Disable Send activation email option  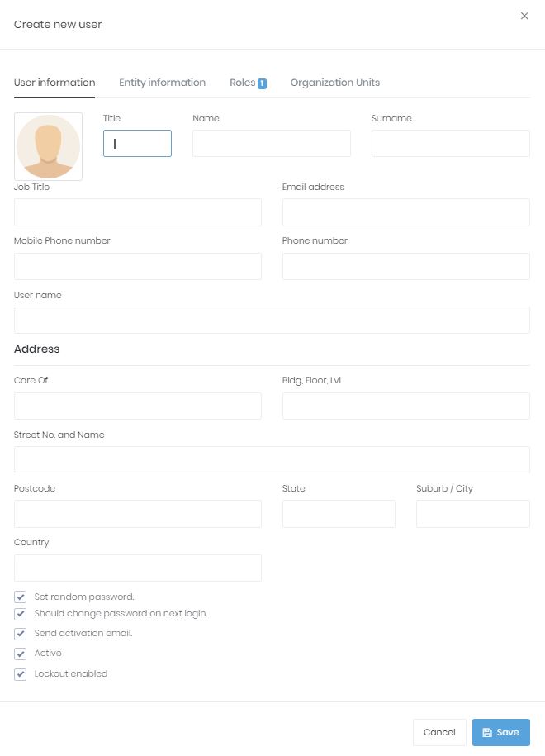tap(21, 634)
